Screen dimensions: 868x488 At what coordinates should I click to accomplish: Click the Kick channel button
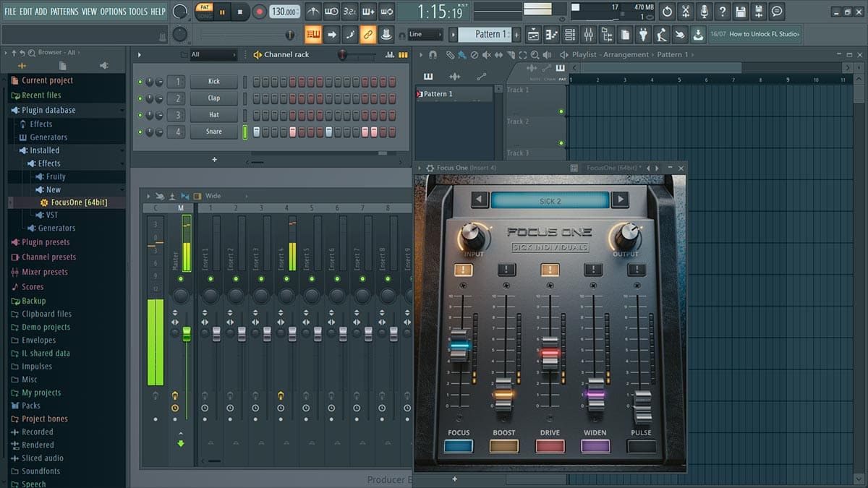tap(214, 82)
